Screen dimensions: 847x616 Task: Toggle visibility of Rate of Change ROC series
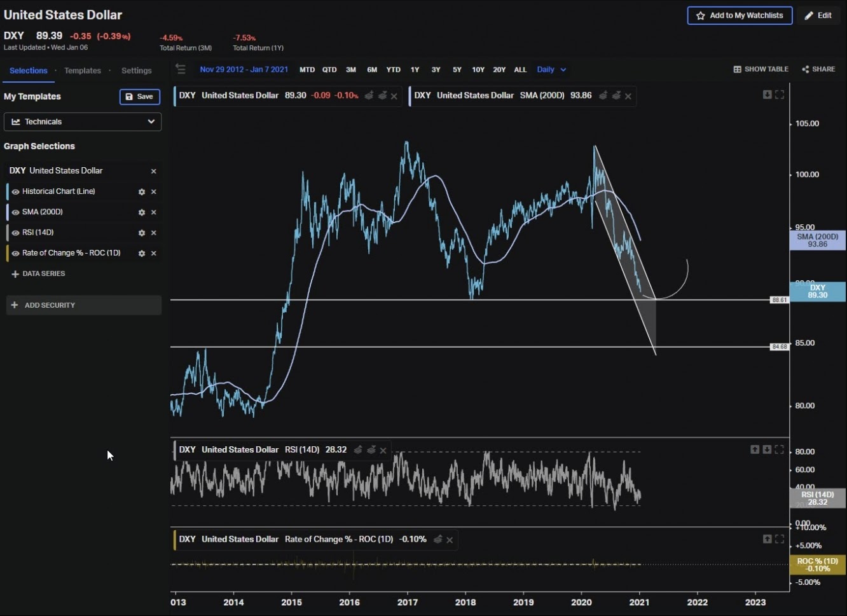pos(15,253)
